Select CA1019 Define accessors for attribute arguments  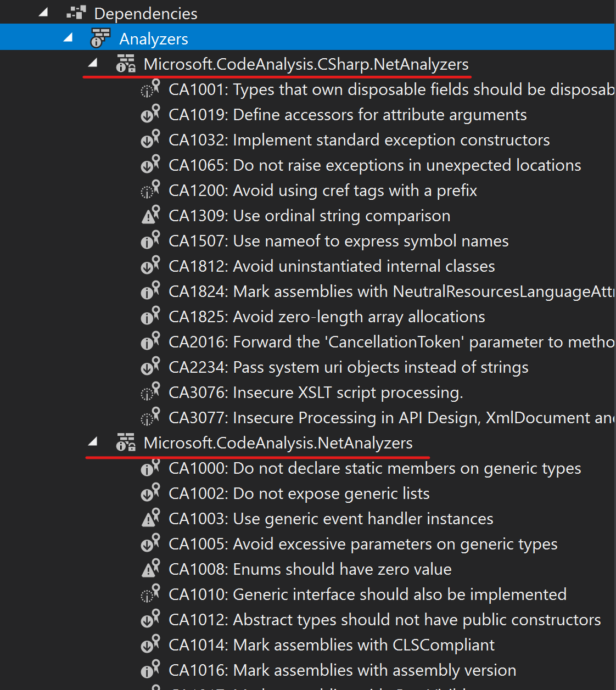pyautogui.click(x=348, y=115)
